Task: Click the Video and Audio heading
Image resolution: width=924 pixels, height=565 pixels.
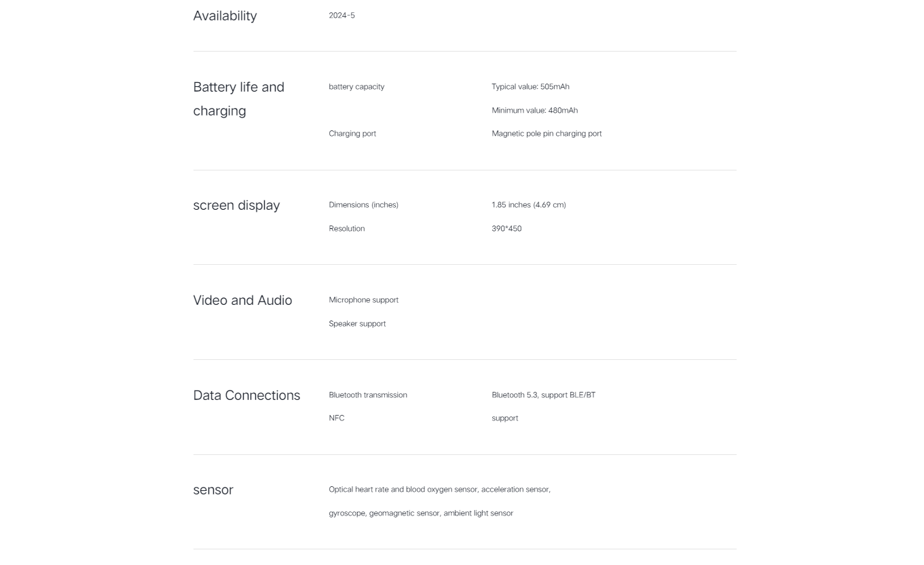Action: (x=242, y=300)
